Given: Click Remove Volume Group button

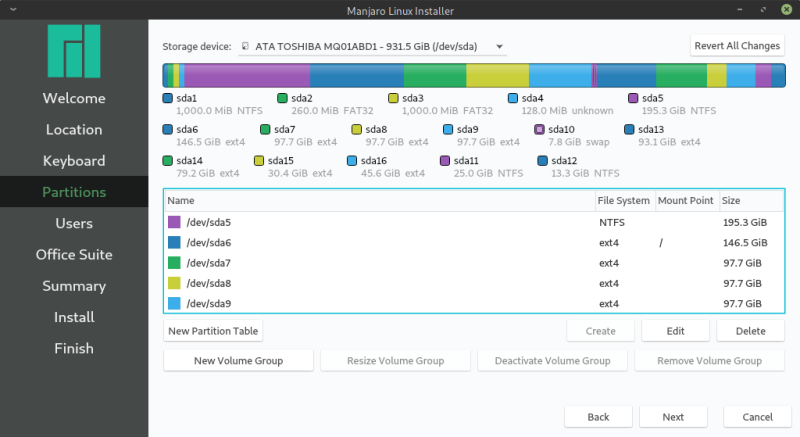Looking at the screenshot, I should (x=709, y=361).
